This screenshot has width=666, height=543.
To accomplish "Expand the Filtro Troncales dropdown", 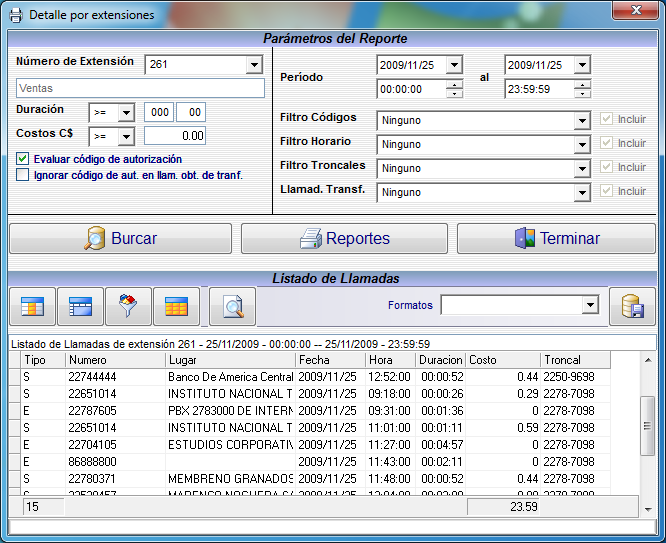I will pyautogui.click(x=582, y=169).
